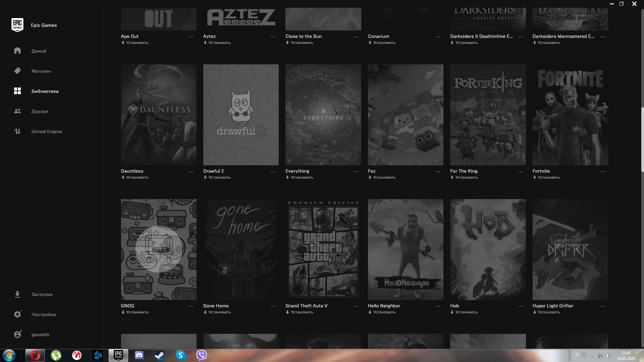Open options menu for Fortnite
Image resolution: width=644 pixels, height=362 pixels.
tap(603, 172)
